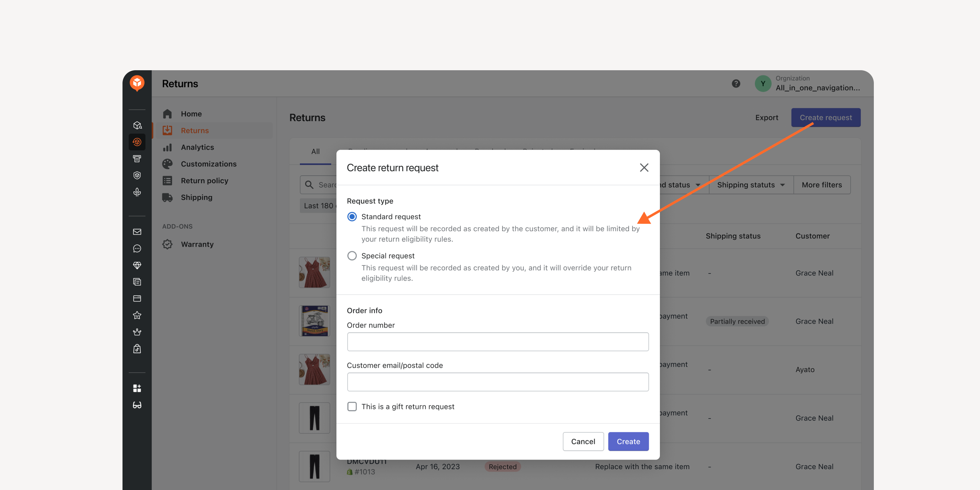The width and height of the screenshot is (980, 490).
Task: Click the Create button in dialog
Action: point(628,441)
